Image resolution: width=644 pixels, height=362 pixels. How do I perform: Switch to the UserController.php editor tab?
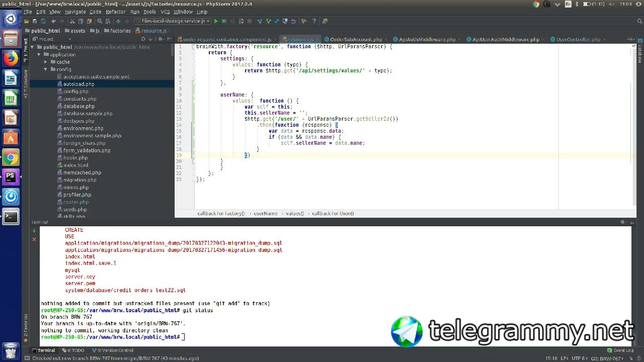(578, 39)
